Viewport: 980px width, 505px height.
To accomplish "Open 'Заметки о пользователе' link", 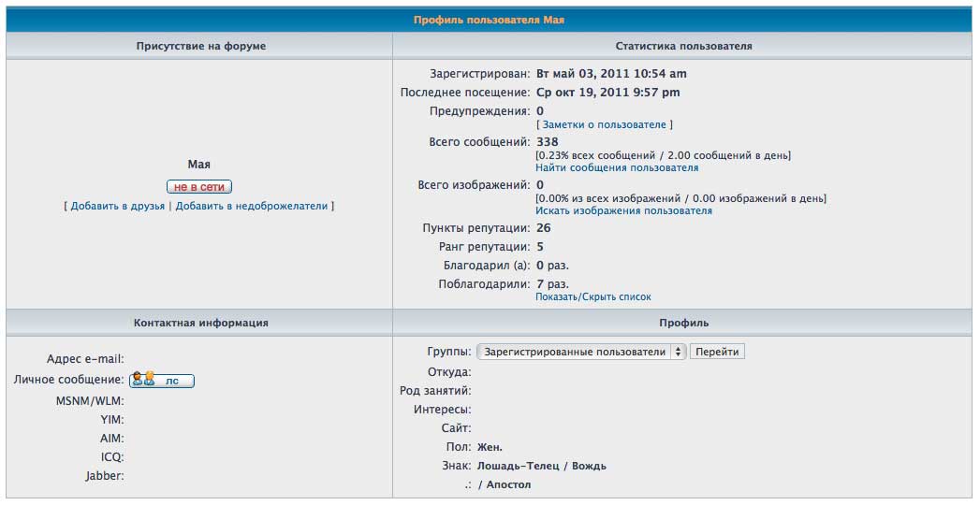I will click(x=605, y=124).
